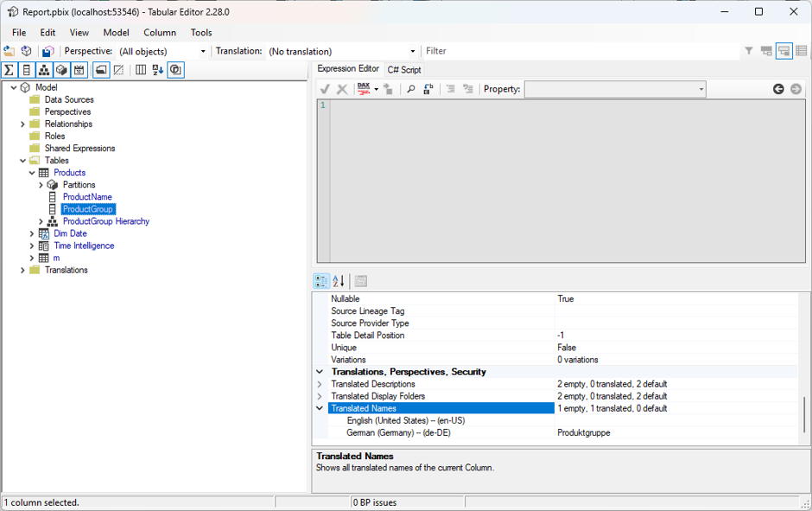Toggle show measures sigma icon

pyautogui.click(x=10, y=70)
